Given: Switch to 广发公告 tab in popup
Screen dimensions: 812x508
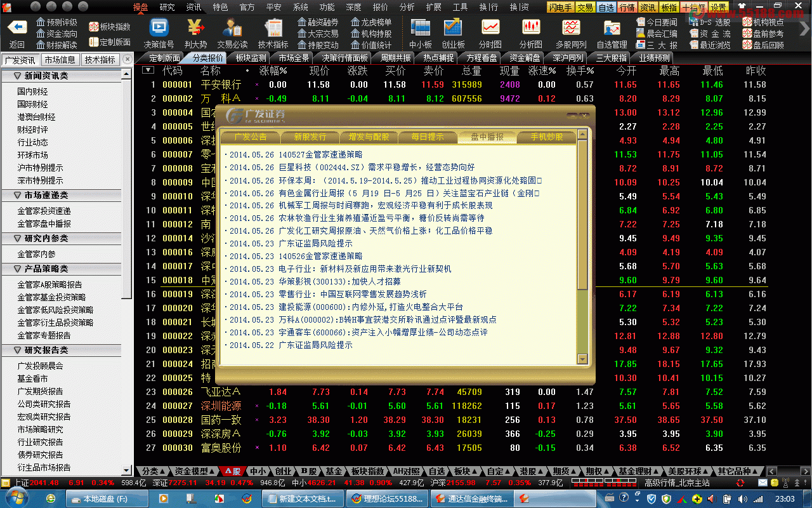Looking at the screenshot, I should [251, 137].
